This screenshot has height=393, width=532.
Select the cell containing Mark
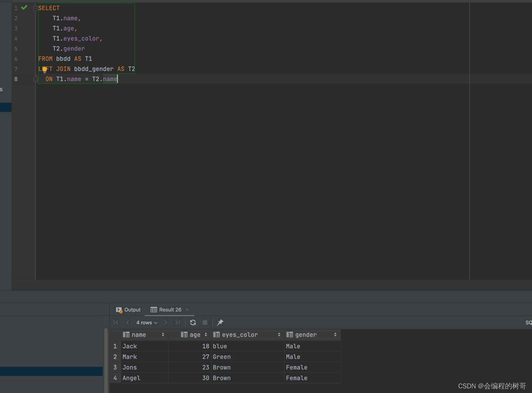(x=144, y=357)
